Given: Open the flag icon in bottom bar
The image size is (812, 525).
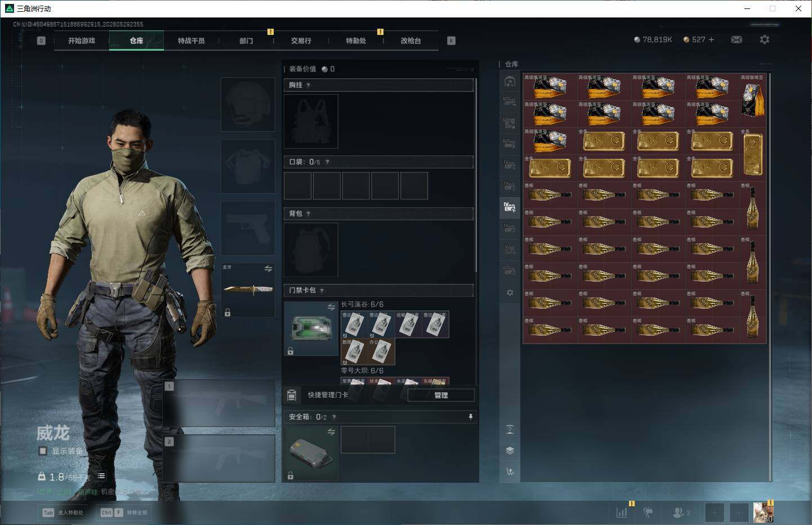Looking at the screenshot, I should 648,513.
